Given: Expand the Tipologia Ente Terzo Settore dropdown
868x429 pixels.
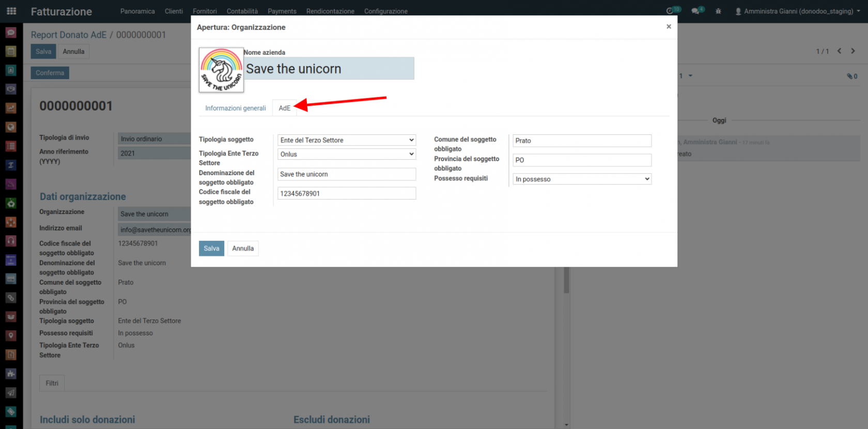Looking at the screenshot, I should (347, 154).
